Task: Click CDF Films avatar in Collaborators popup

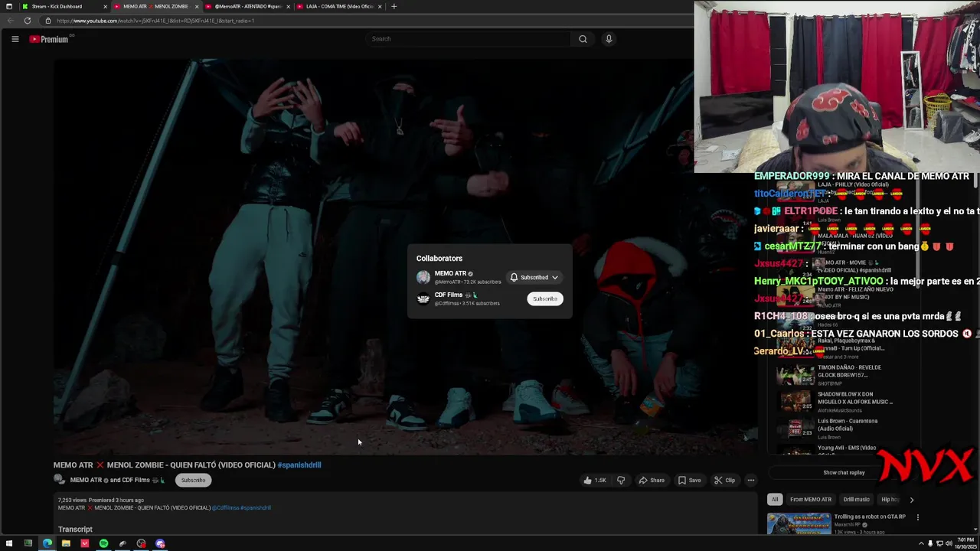Action: [x=423, y=298]
